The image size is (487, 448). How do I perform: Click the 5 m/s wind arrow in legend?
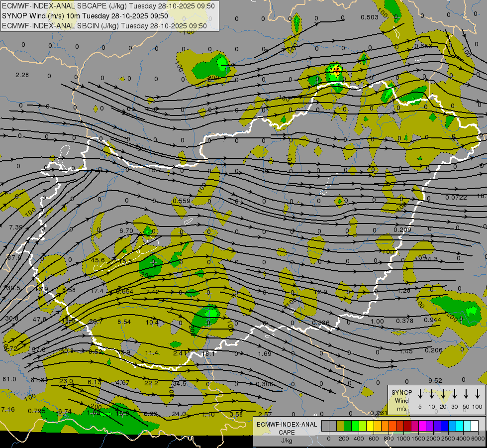[420, 394]
